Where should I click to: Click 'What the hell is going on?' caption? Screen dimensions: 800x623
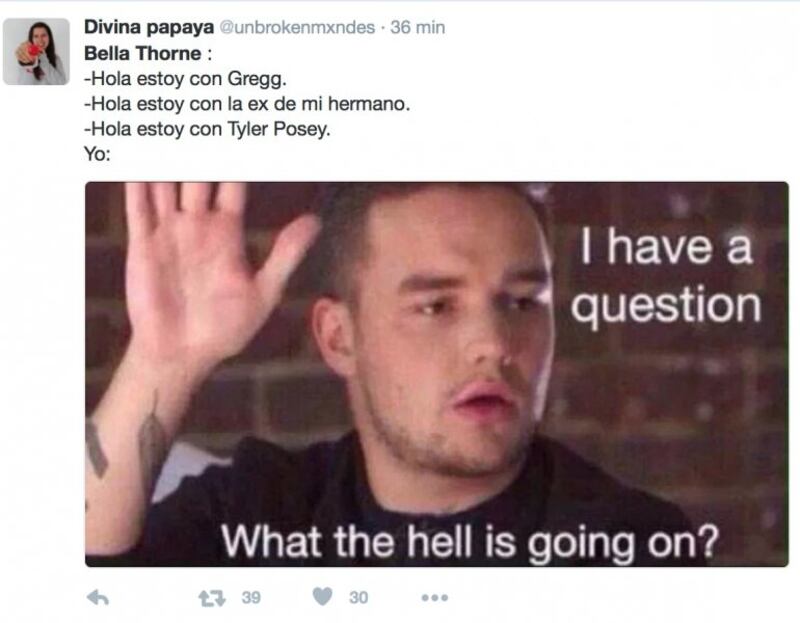[470, 542]
